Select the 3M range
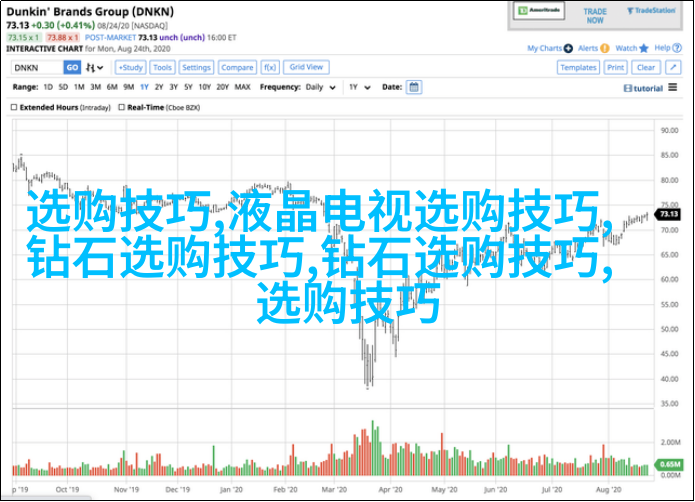Viewport: 695px width, 502px height. [96, 87]
